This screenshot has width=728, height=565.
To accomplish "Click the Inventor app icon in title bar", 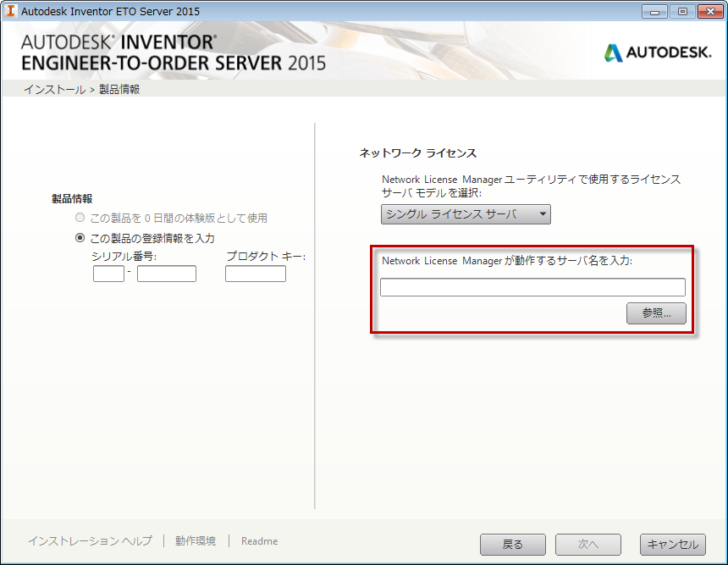I will pyautogui.click(x=10, y=11).
